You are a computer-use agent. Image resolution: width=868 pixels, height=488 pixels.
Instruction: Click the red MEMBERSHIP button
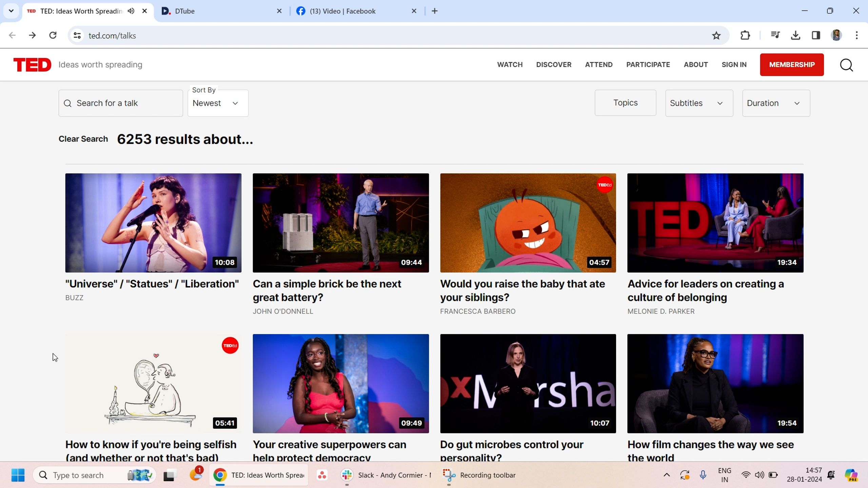791,65
